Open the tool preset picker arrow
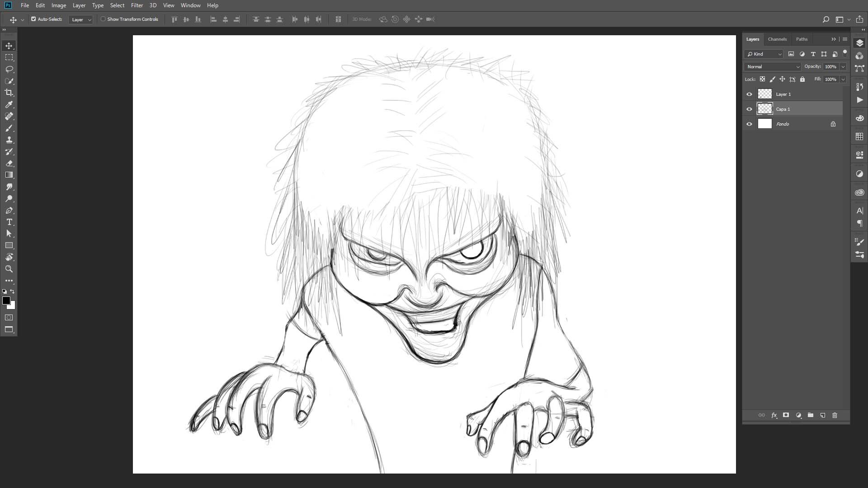This screenshot has width=868, height=488. 23,20
